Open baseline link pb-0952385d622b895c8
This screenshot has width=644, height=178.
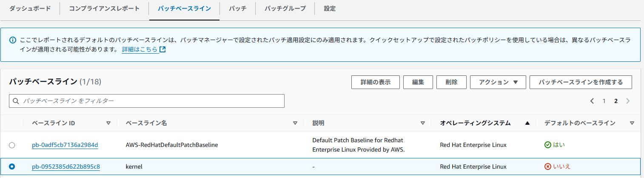point(66,167)
